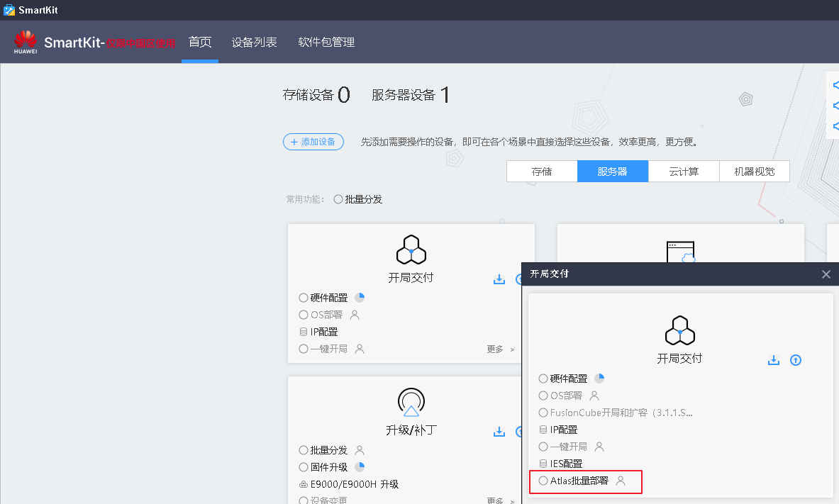
Task: Open 硬件配置 on the background 开局交付 card
Action: (x=323, y=298)
